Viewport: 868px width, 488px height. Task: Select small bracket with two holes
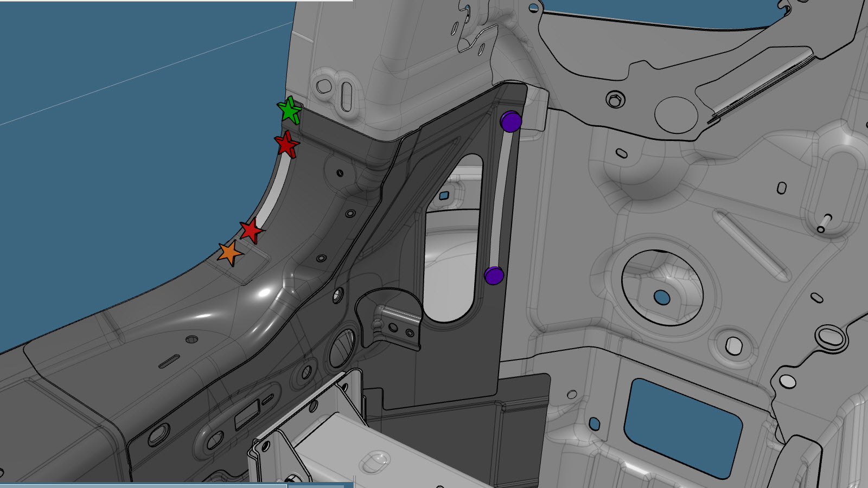point(399,326)
